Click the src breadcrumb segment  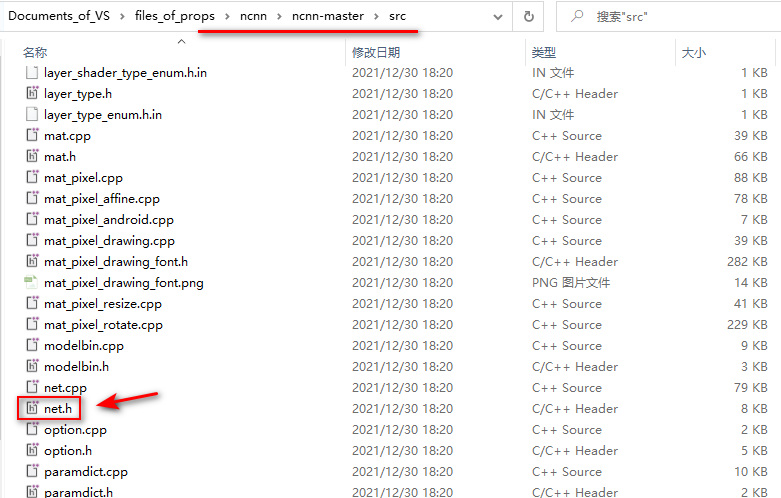[x=397, y=16]
